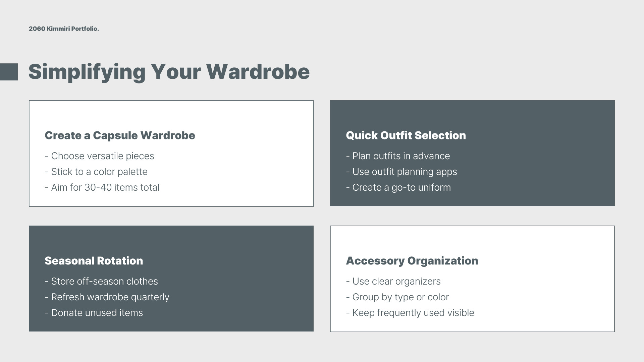Click the dark square beside the title
This screenshot has height=362, width=644.
(9, 72)
